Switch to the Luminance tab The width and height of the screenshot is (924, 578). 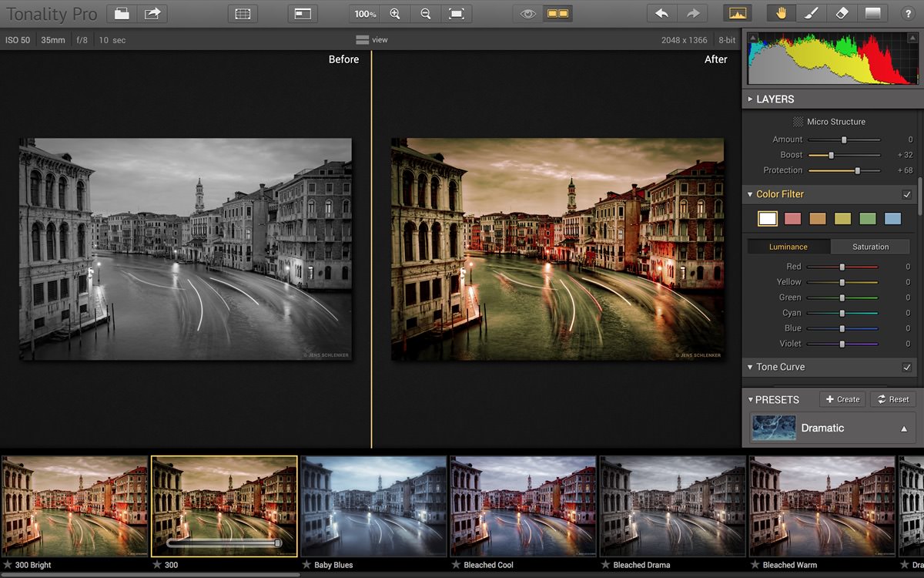(x=788, y=247)
